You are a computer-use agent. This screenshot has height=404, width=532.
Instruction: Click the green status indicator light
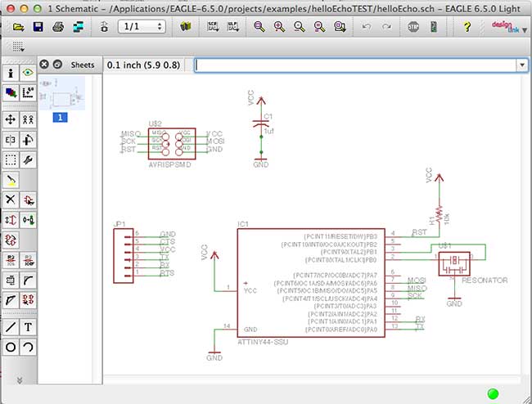[x=493, y=394]
